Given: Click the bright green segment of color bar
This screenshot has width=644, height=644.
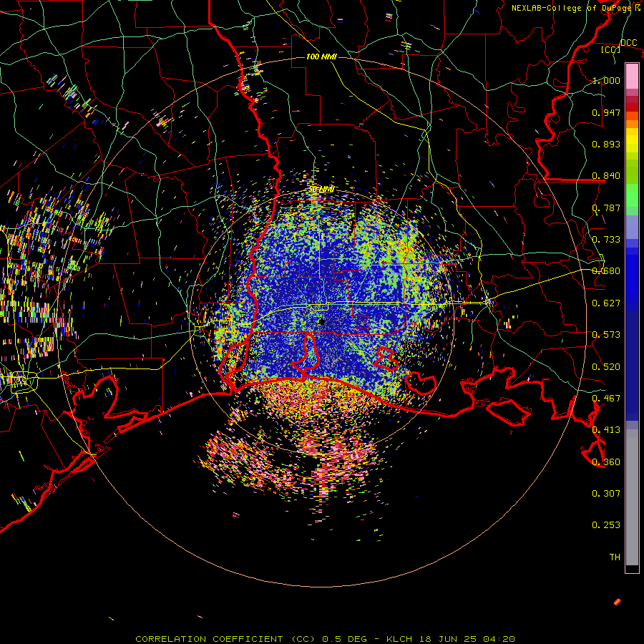Looking at the screenshot, I should [x=632, y=195].
